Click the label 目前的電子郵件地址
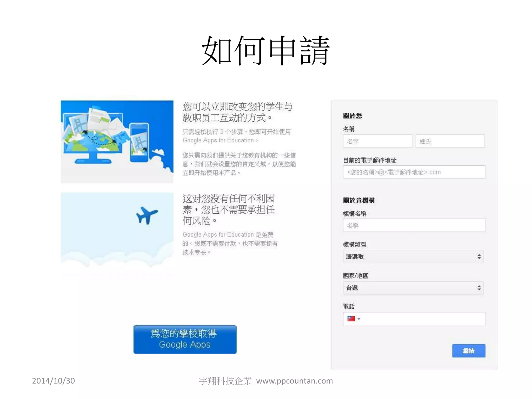This screenshot has height=399, width=532. point(370,160)
